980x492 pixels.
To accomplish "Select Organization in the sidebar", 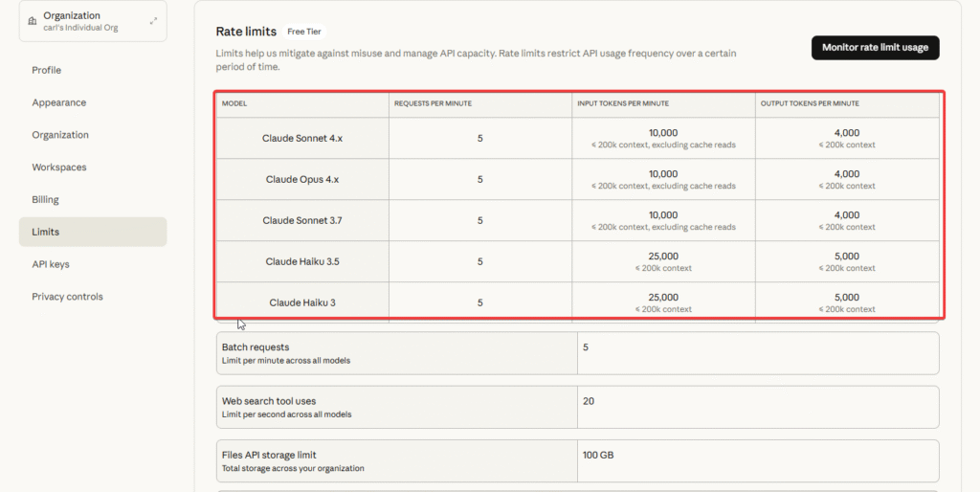I will [x=60, y=135].
